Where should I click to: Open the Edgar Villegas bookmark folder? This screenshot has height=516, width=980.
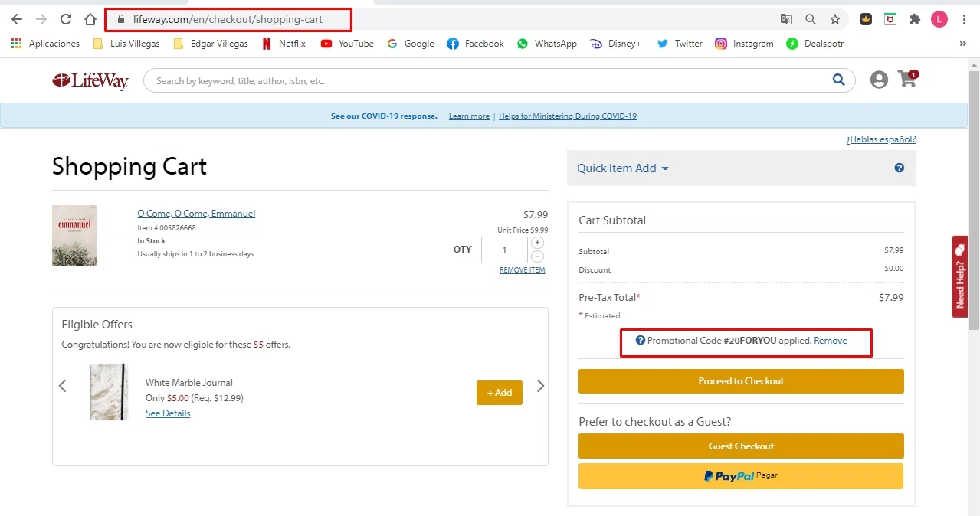pos(211,44)
